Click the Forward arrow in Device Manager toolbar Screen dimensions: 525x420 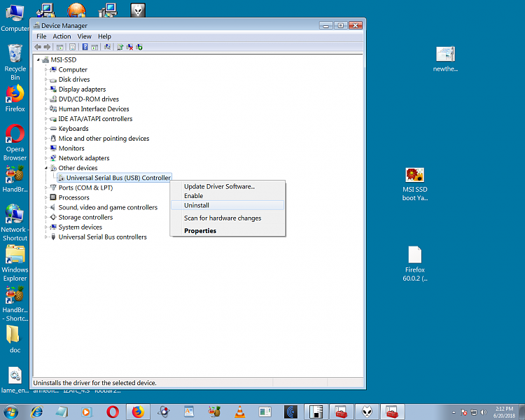pos(47,47)
